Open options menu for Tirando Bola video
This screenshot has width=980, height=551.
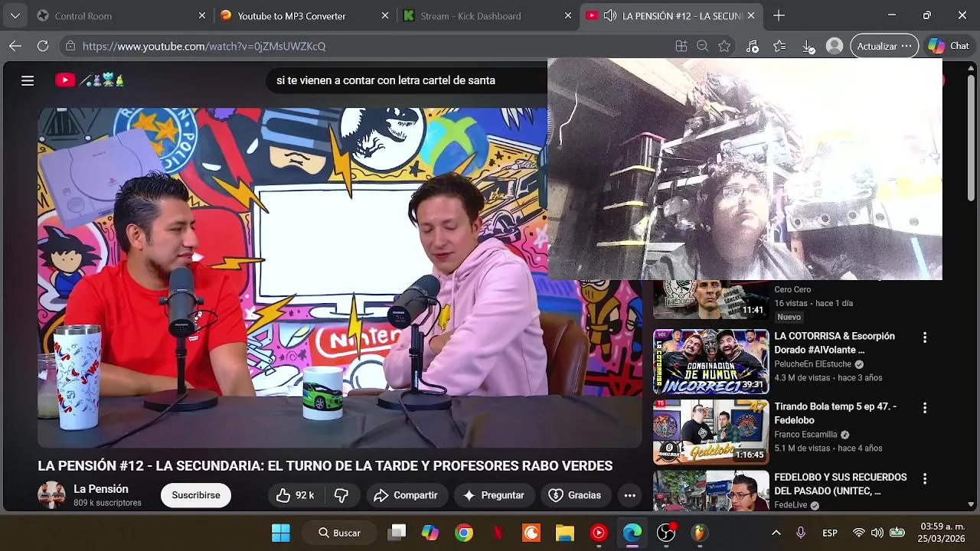pos(924,408)
